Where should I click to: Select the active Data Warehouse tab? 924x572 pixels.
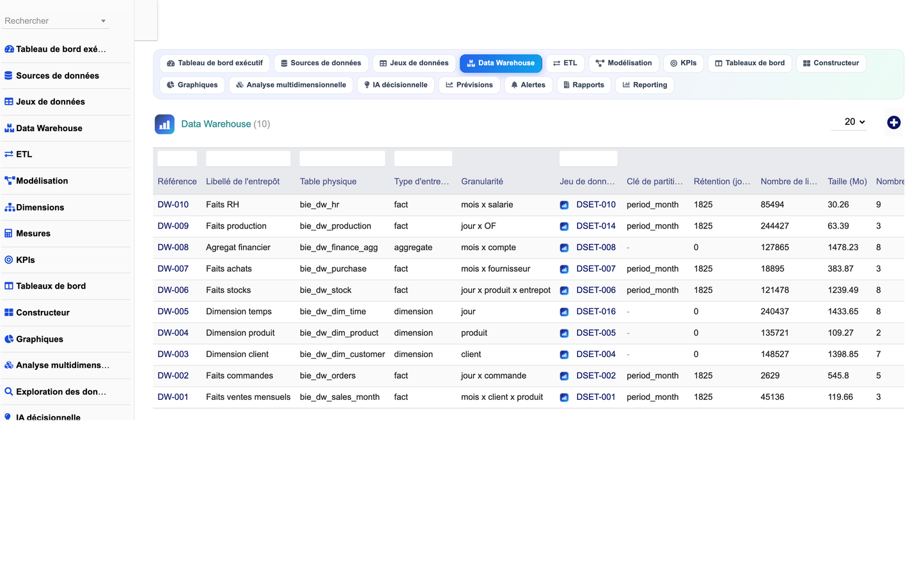501,63
